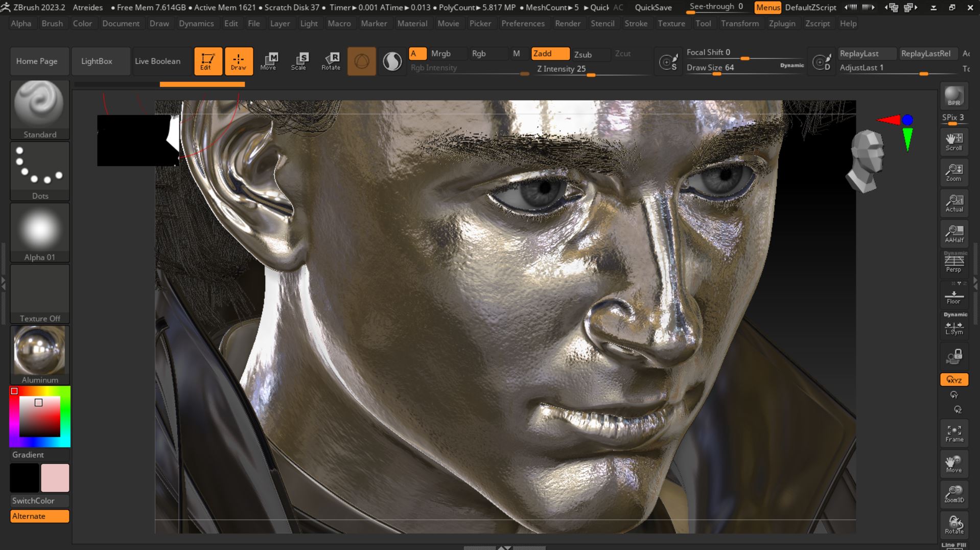Toggle the M material mode
Screen dimensions: 980x550
[519, 54]
